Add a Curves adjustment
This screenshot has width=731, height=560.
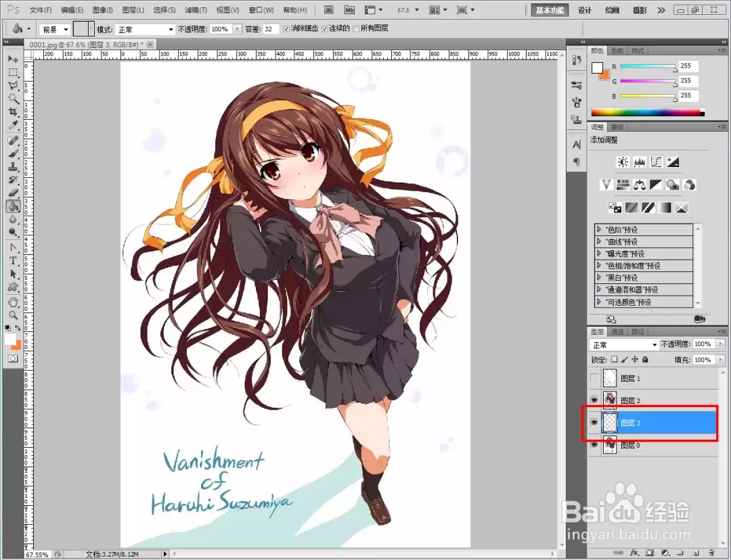[x=656, y=162]
